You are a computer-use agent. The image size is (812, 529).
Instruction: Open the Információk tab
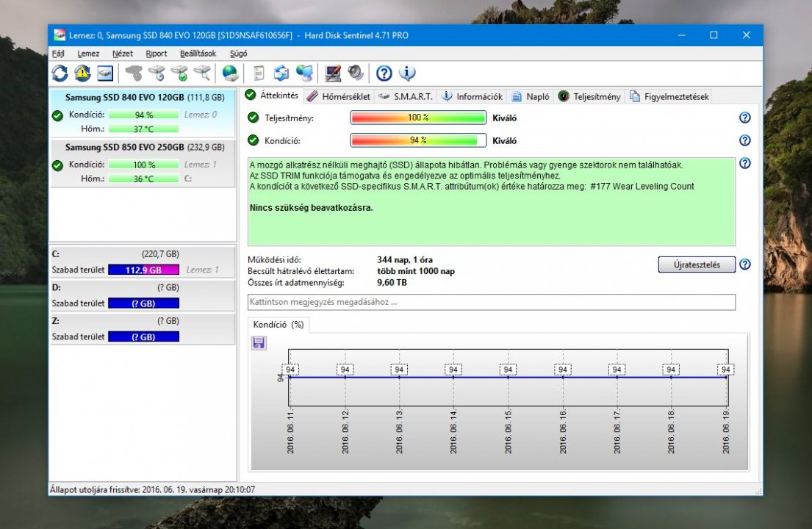[x=473, y=96]
